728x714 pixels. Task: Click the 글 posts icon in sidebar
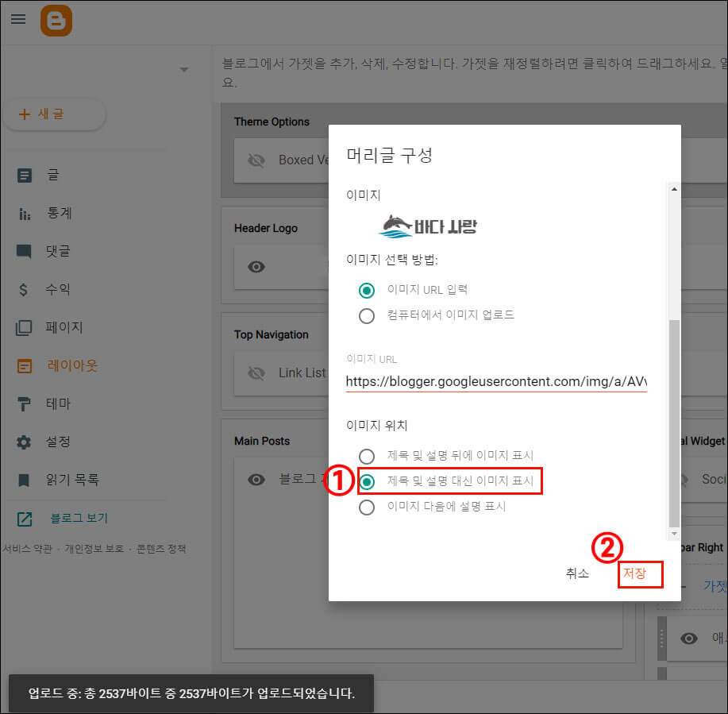24,176
